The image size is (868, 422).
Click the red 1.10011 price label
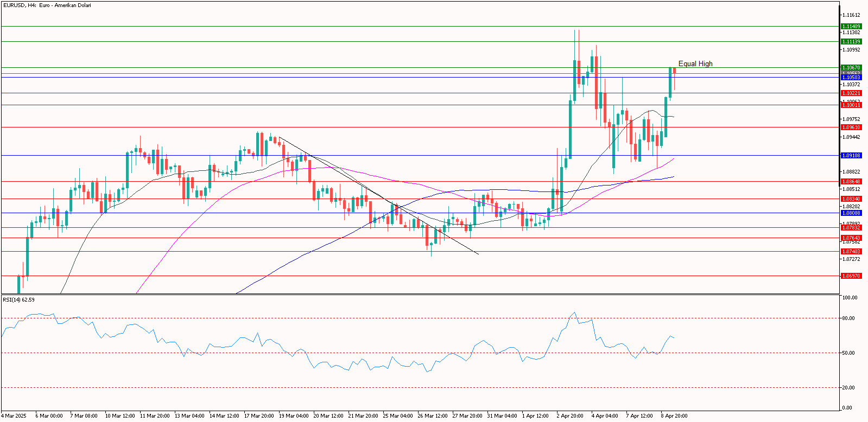coord(851,105)
